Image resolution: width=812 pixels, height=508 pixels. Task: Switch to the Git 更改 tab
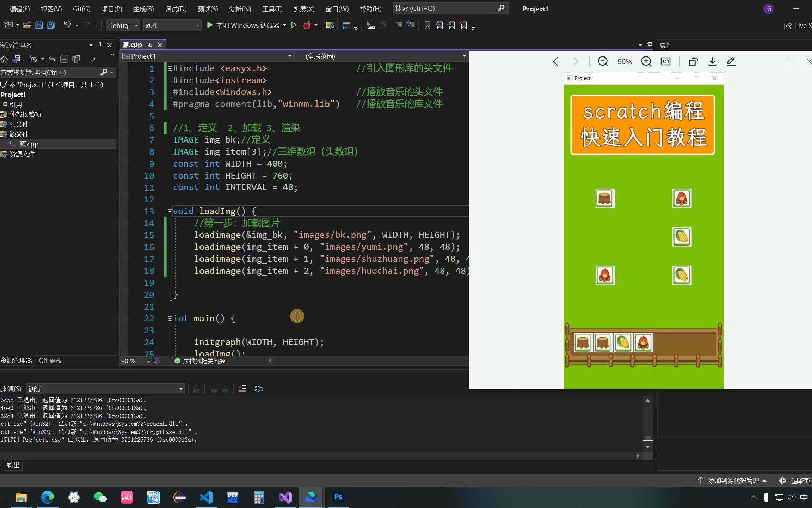[50, 361]
